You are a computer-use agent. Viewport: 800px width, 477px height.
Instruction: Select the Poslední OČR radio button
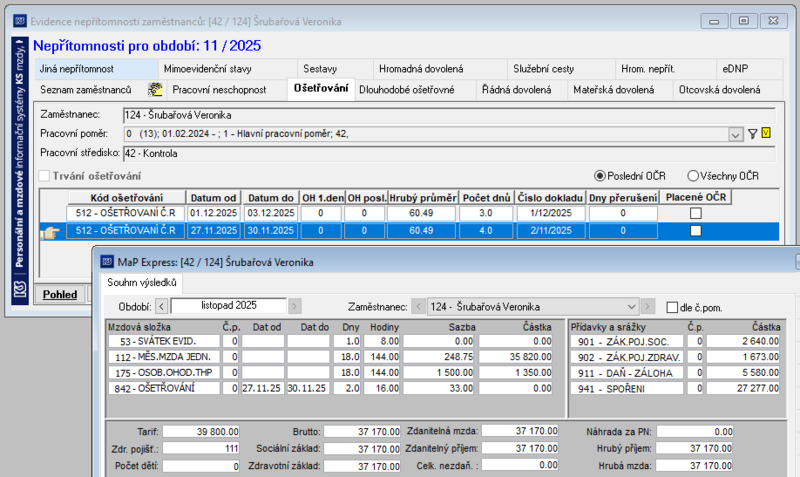(599, 176)
